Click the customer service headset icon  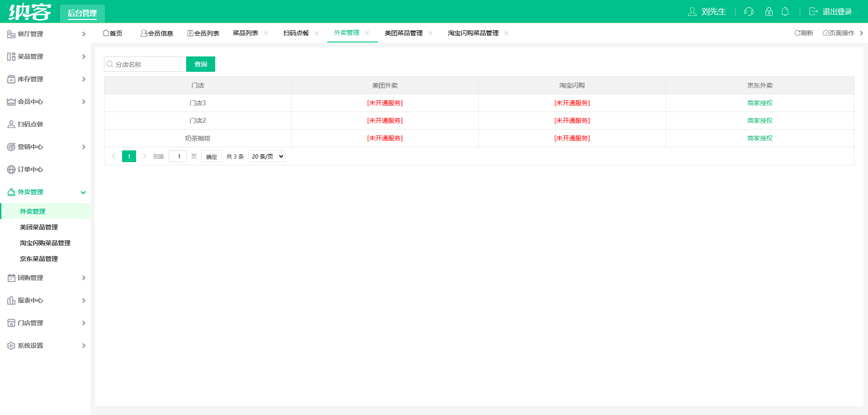click(749, 12)
